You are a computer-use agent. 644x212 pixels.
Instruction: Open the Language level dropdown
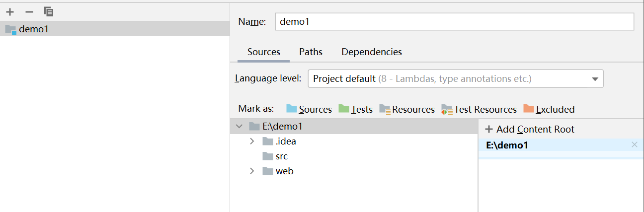click(x=456, y=79)
